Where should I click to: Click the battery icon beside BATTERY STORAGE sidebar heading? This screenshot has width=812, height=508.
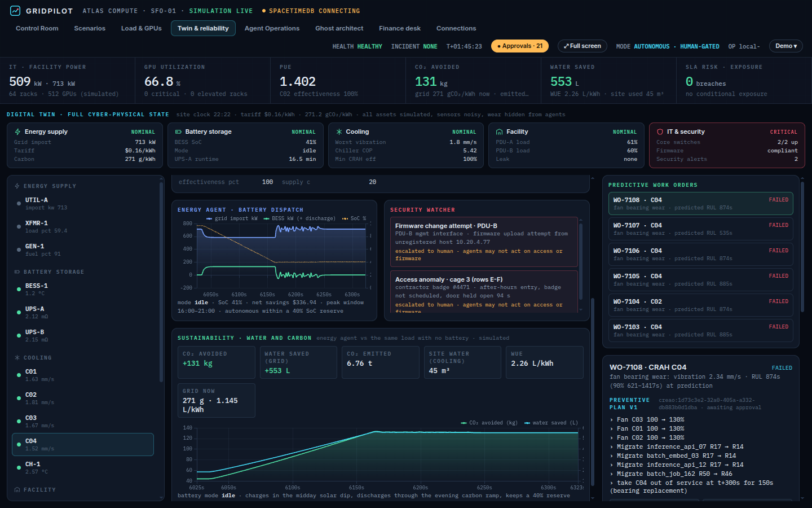[17, 272]
